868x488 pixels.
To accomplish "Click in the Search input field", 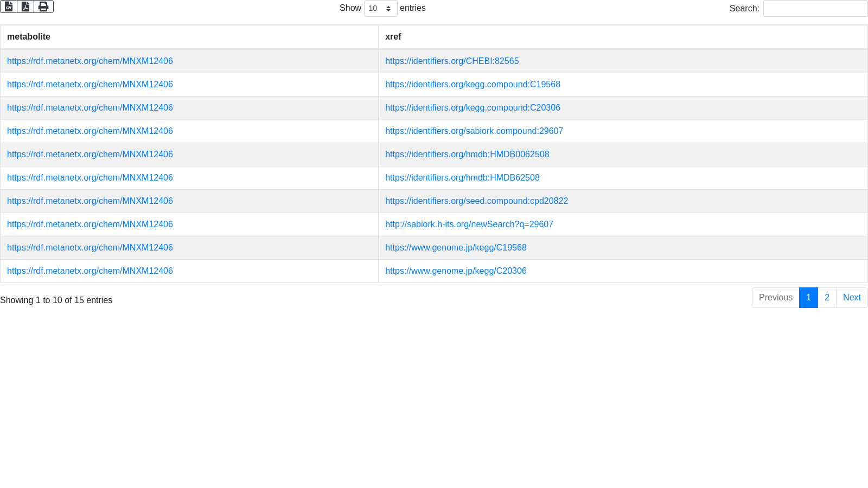I will point(815,9).
